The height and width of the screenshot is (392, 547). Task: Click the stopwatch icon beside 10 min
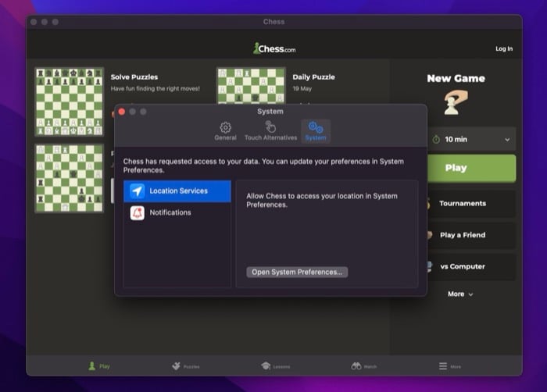(436, 139)
